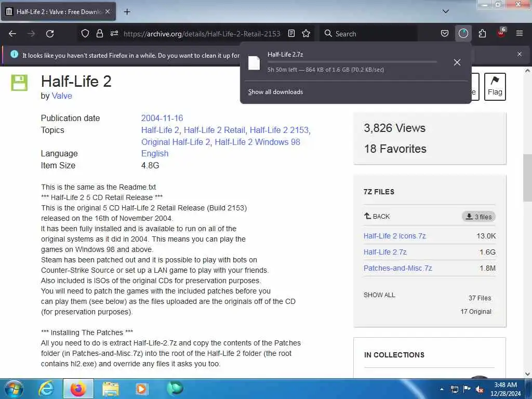Screen dimensions: 532x399
Task: Open the 2004-11-16 publication date link
Action: pos(162,118)
